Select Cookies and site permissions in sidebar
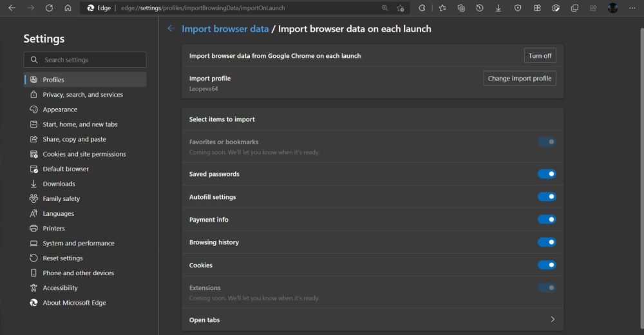Image resolution: width=644 pixels, height=335 pixels. (84, 154)
